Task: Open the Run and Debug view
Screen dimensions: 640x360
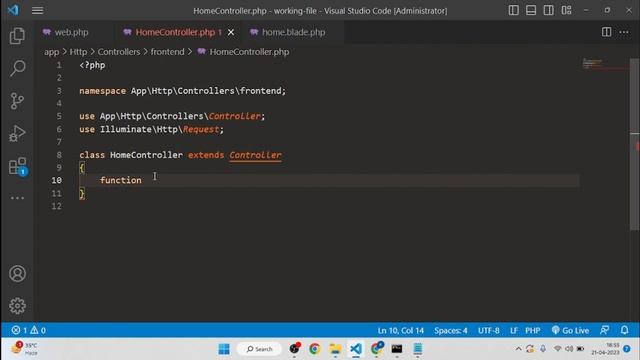Action: (x=17, y=133)
